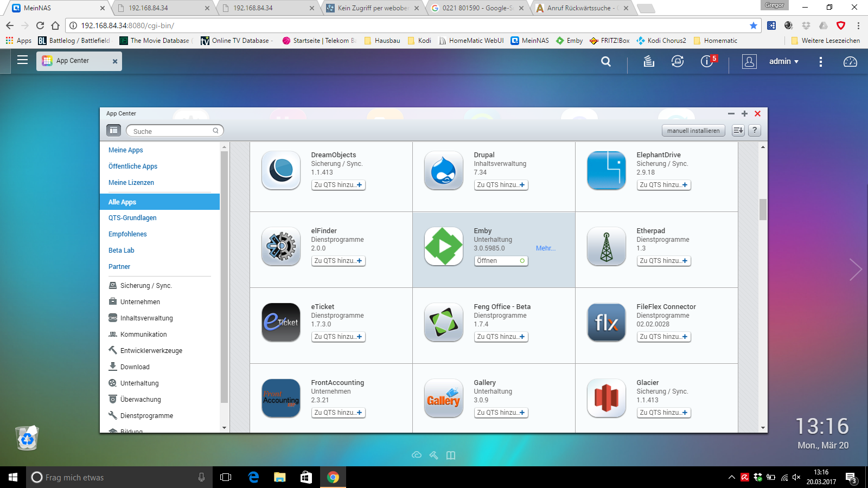This screenshot has height=488, width=868.
Task: Open Windows Start menu
Action: pos(13,477)
